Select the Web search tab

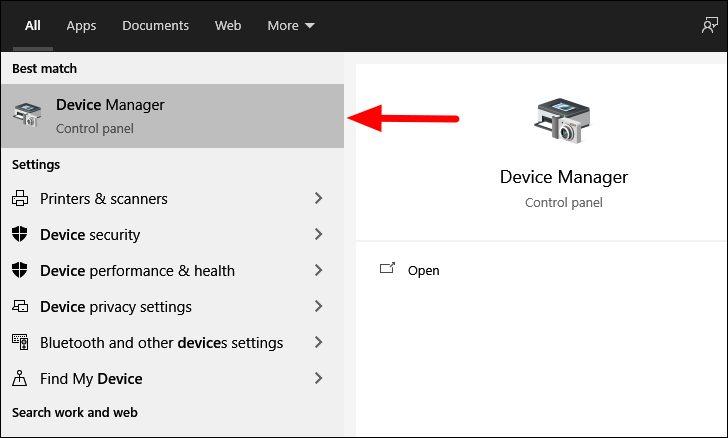(228, 26)
